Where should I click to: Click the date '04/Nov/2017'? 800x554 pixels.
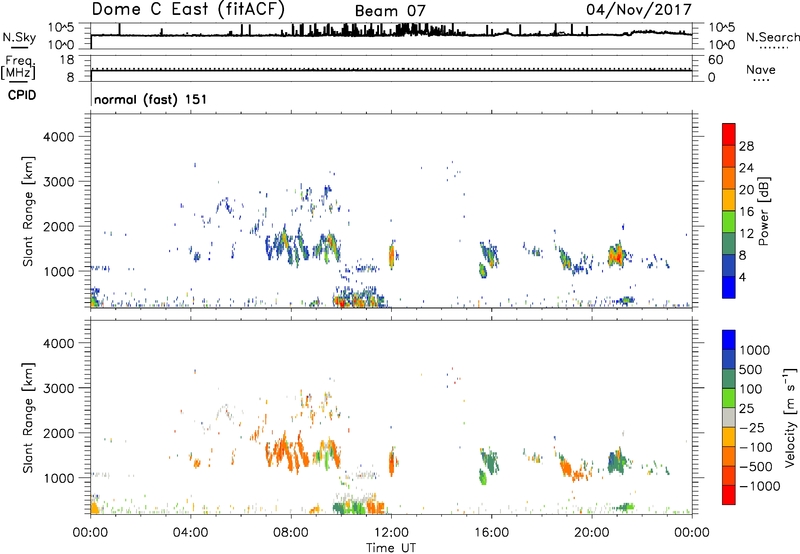pos(639,10)
